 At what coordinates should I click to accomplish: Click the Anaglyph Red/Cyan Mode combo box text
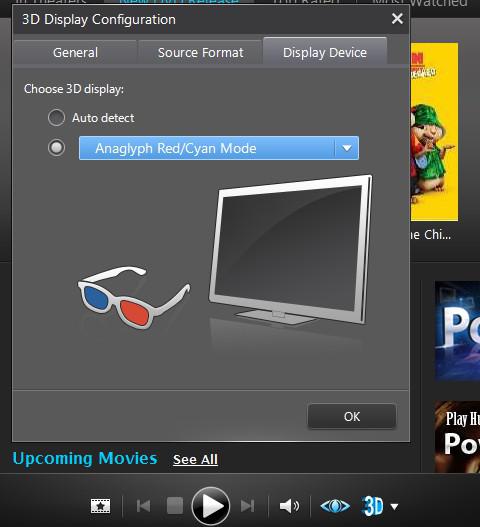tap(176, 148)
